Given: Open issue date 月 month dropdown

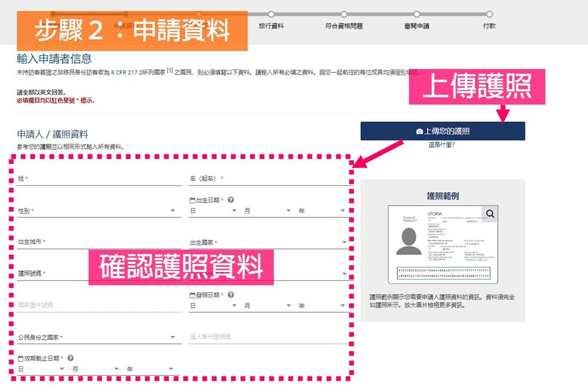Looking at the screenshot, I should pyautogui.click(x=268, y=306).
